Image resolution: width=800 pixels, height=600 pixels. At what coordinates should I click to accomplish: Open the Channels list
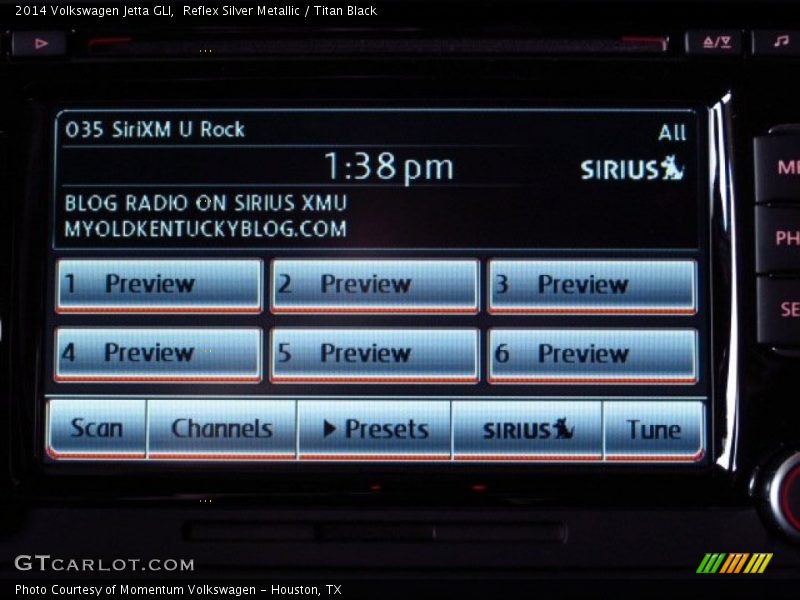221,429
